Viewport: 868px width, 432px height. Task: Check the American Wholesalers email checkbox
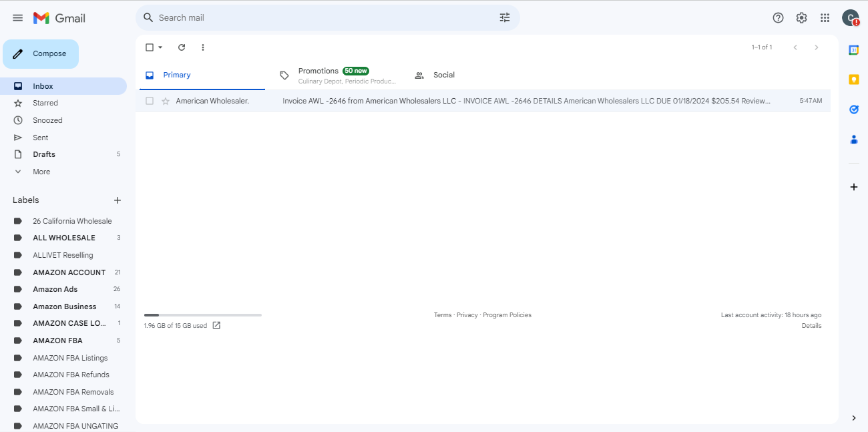click(150, 101)
